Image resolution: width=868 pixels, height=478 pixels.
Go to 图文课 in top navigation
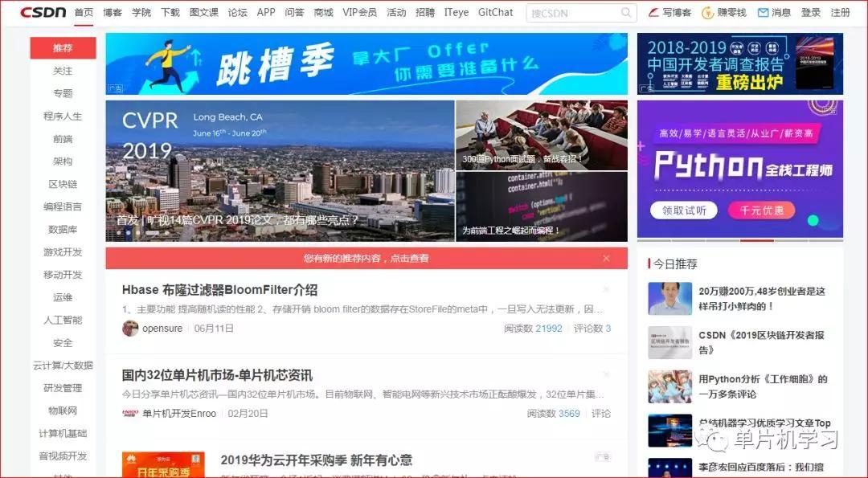[x=203, y=12]
